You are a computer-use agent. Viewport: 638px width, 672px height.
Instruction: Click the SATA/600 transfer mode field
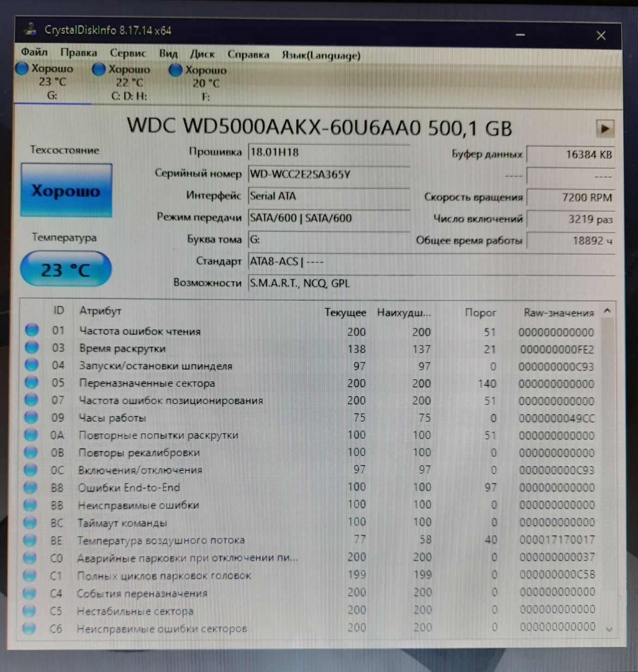[x=329, y=218]
